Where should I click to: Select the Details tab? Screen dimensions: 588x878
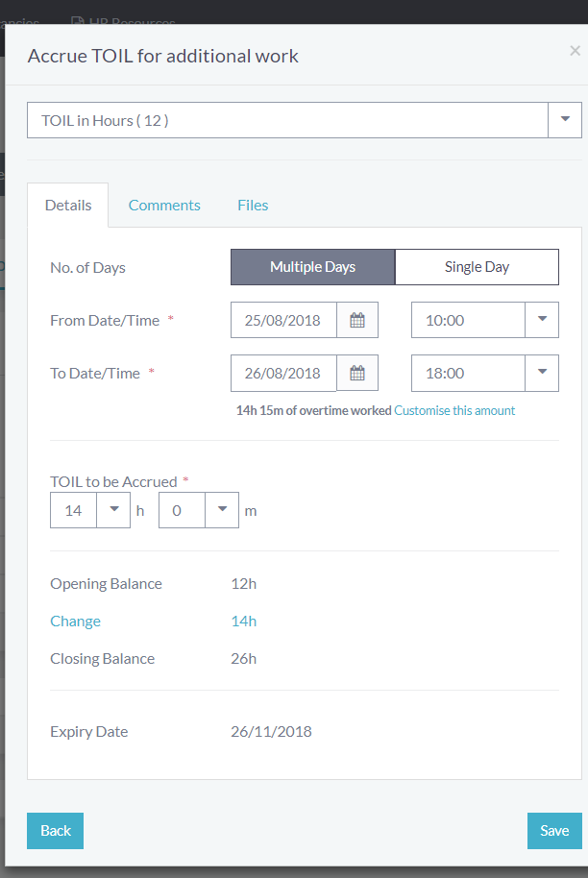pos(68,205)
